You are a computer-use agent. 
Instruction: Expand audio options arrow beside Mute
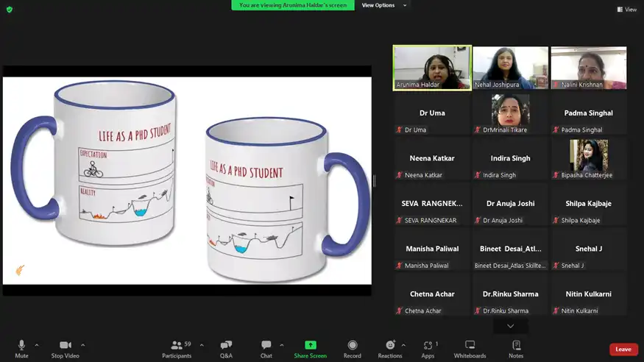point(37,344)
